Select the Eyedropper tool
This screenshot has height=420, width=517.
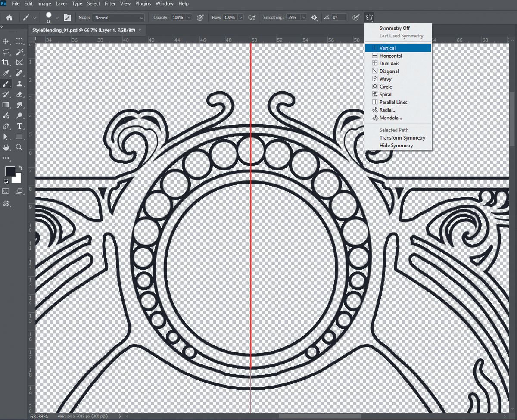click(6, 73)
